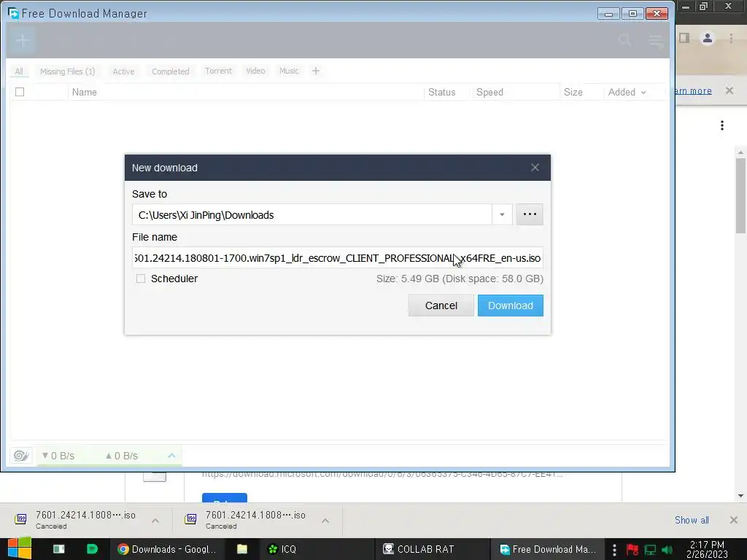Click the network tray icon
This screenshot has width=747, height=560.
[x=650, y=550]
